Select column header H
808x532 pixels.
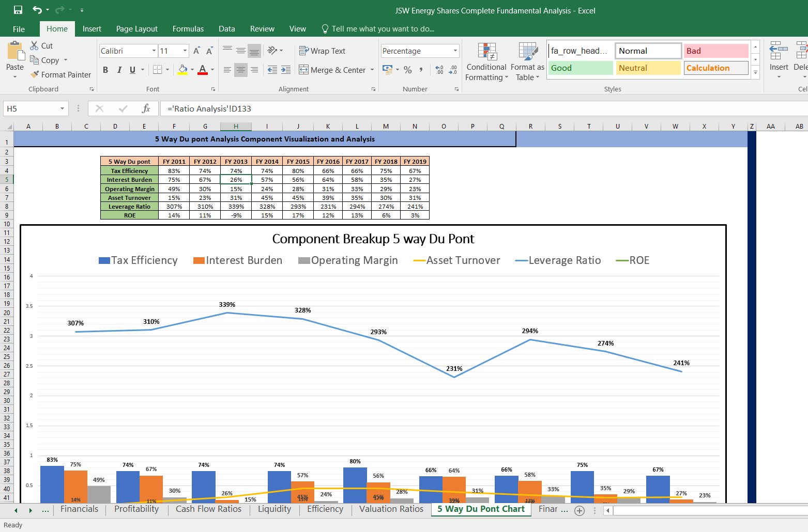pos(236,127)
